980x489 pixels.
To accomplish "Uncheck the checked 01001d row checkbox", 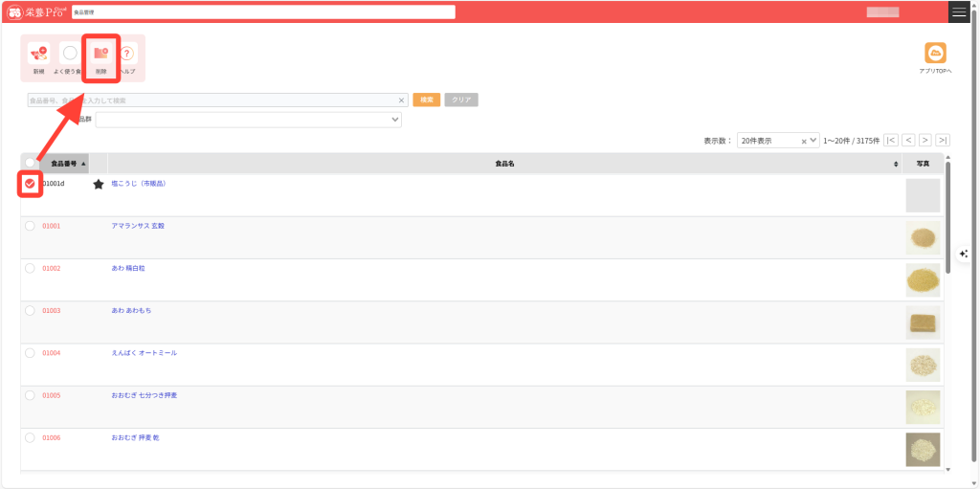I will pyautogui.click(x=30, y=184).
